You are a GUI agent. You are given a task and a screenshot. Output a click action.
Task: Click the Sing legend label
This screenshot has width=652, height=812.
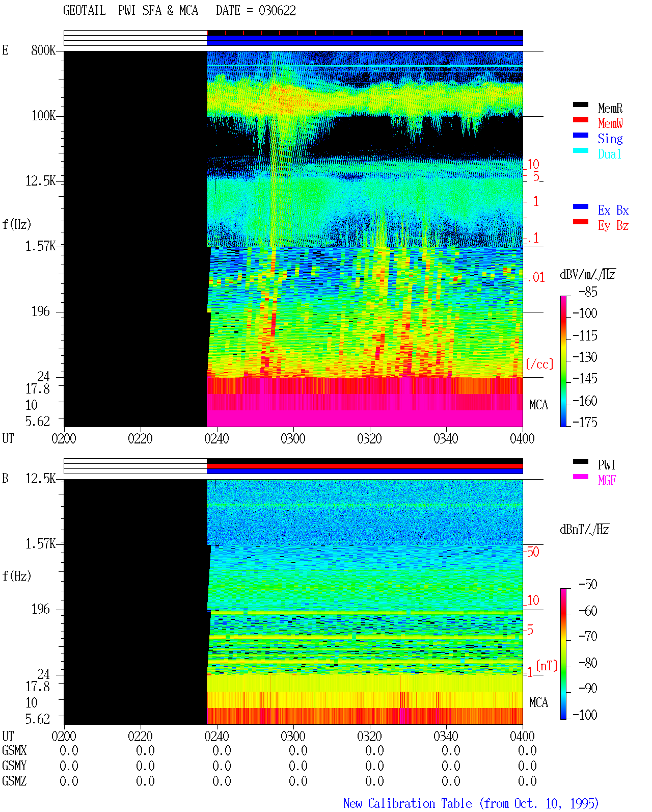click(610, 139)
